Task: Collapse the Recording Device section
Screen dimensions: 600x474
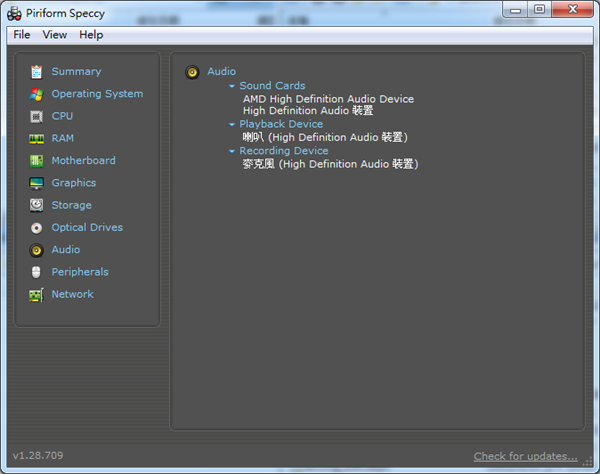Action: tap(232, 152)
